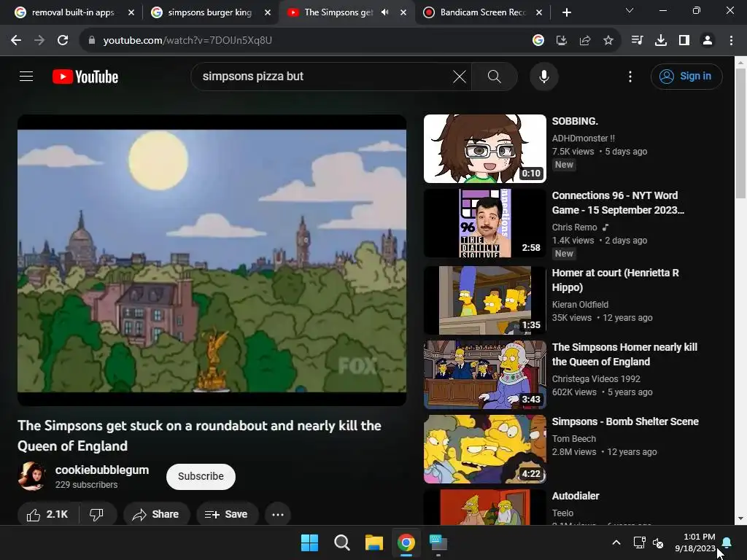Go to YouTube home via logo
The width and height of the screenshot is (747, 560).
(x=85, y=77)
